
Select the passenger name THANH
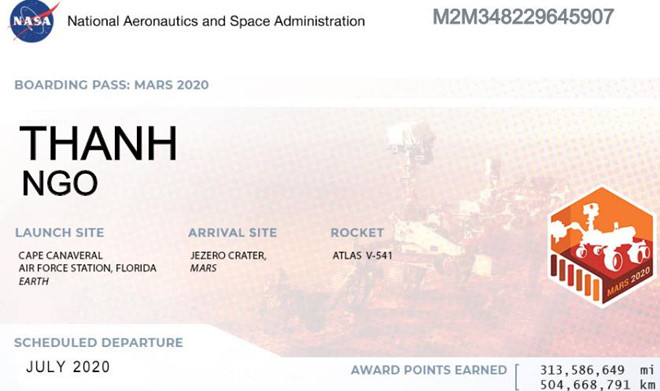point(98,144)
